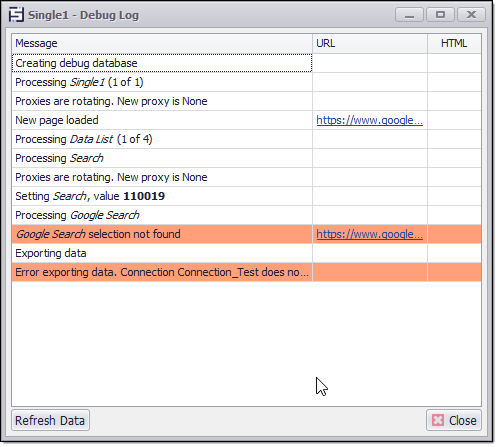This screenshot has width=498, height=447.
Task: Select the Creating debug database row
Action: coord(246,63)
